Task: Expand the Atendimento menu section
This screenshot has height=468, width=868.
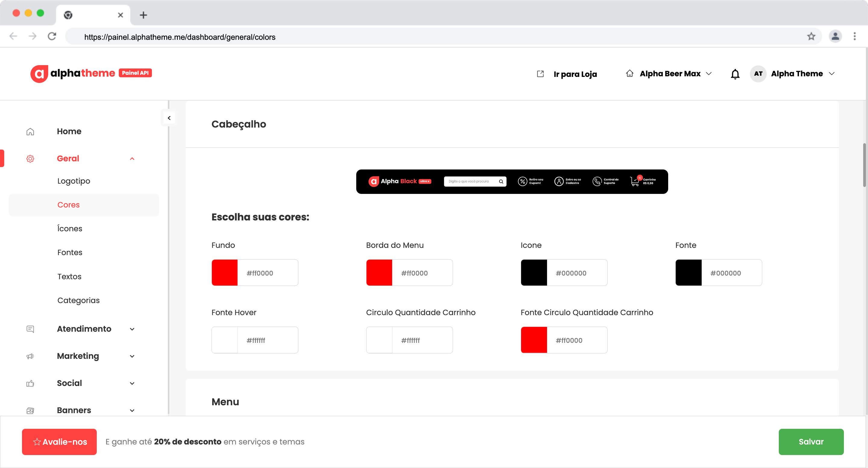Action: [132, 329]
